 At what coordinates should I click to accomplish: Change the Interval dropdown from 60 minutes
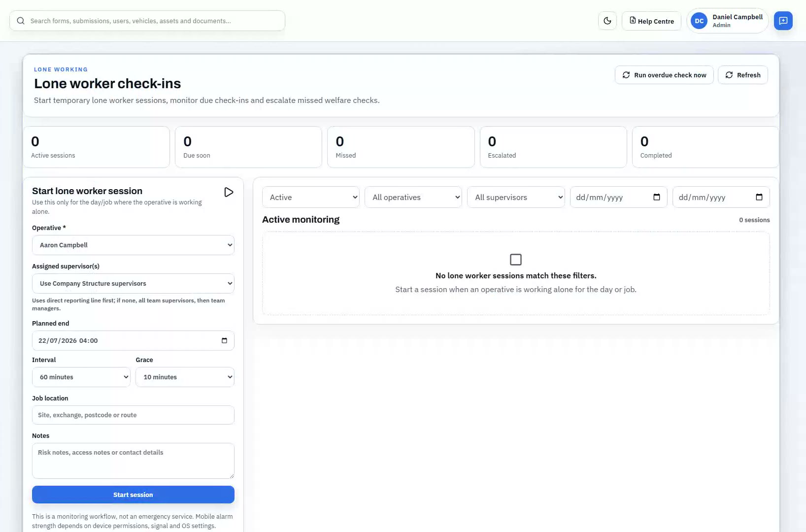point(81,377)
